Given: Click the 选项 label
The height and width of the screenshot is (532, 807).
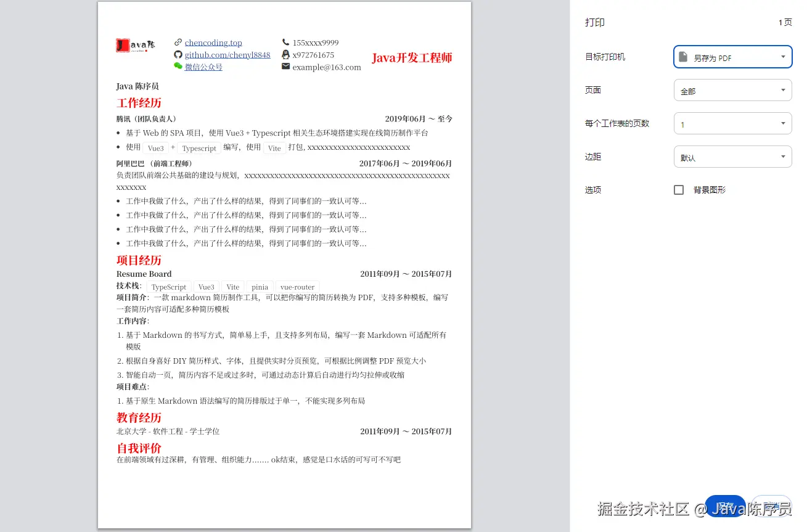Looking at the screenshot, I should pyautogui.click(x=593, y=190).
